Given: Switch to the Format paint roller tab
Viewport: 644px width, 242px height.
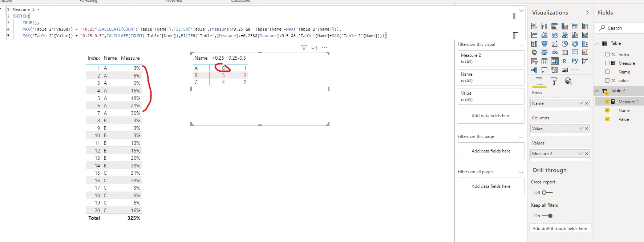Looking at the screenshot, I should pyautogui.click(x=554, y=81).
